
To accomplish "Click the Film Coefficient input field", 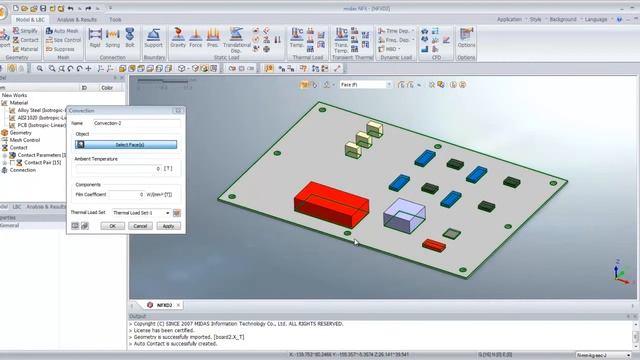I will point(127,195).
